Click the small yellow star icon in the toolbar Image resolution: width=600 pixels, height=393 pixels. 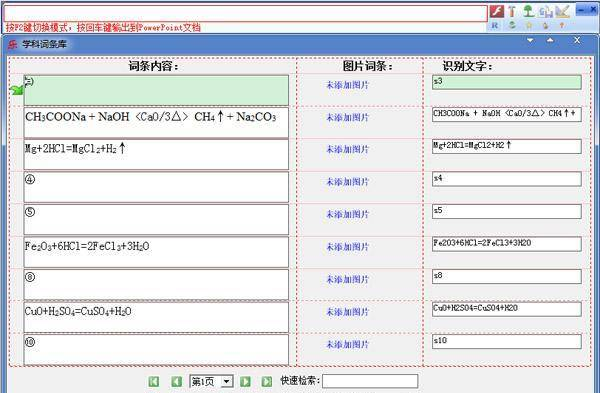(x=529, y=26)
